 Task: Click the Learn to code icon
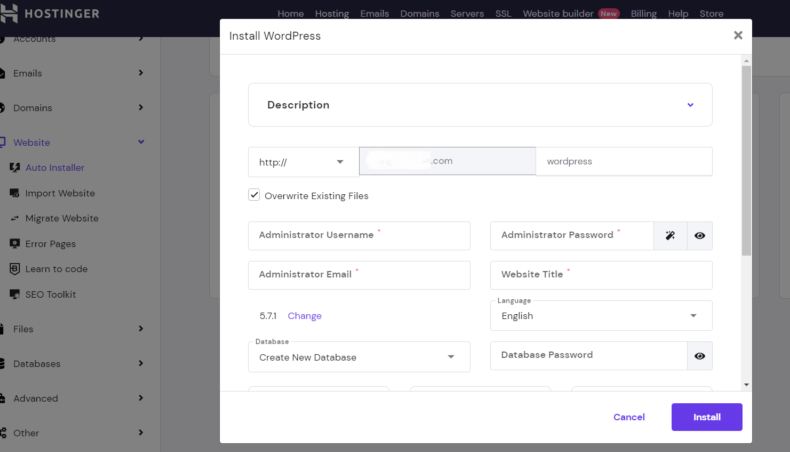(x=15, y=269)
